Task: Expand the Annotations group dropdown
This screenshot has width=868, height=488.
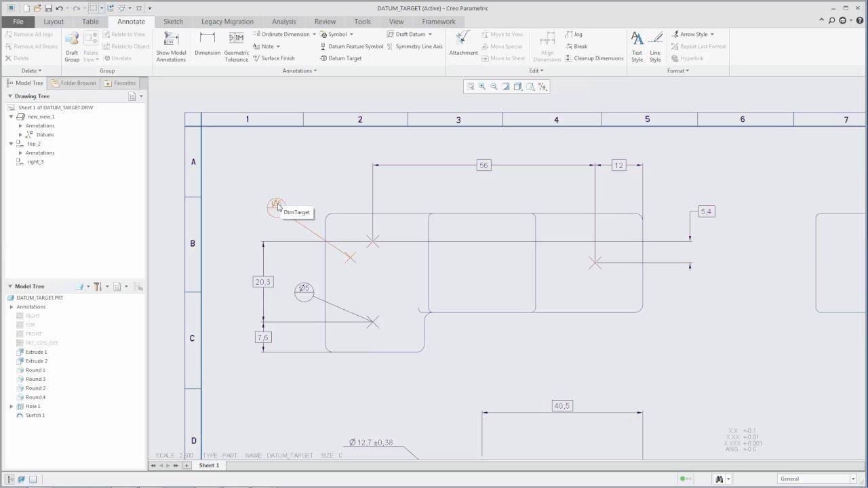Action: pos(298,70)
